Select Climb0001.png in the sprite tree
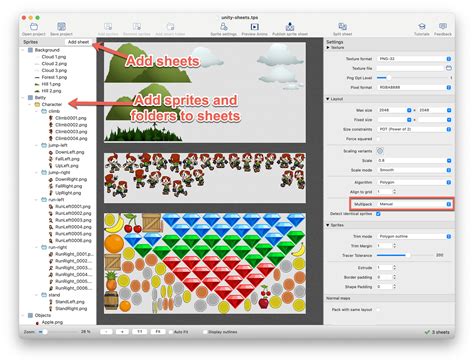 point(71,118)
